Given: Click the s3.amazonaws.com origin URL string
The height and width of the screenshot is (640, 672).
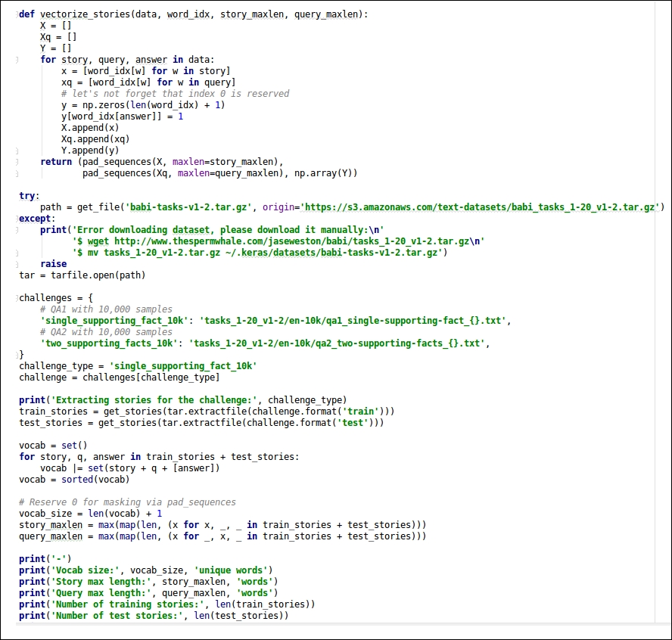Looking at the screenshot, I should pyautogui.click(x=480, y=207).
